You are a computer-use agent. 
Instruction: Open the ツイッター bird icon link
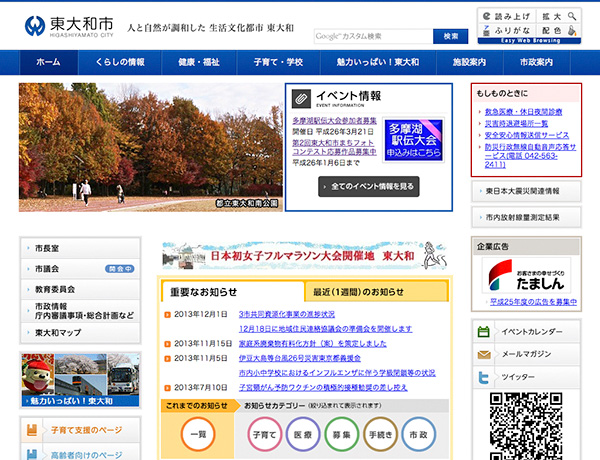pyautogui.click(x=484, y=377)
